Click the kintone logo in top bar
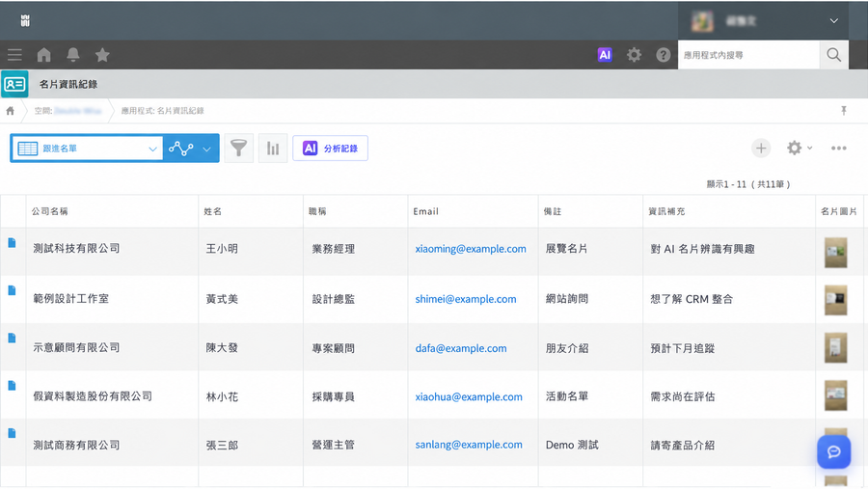This screenshot has height=489, width=868. coord(25,20)
